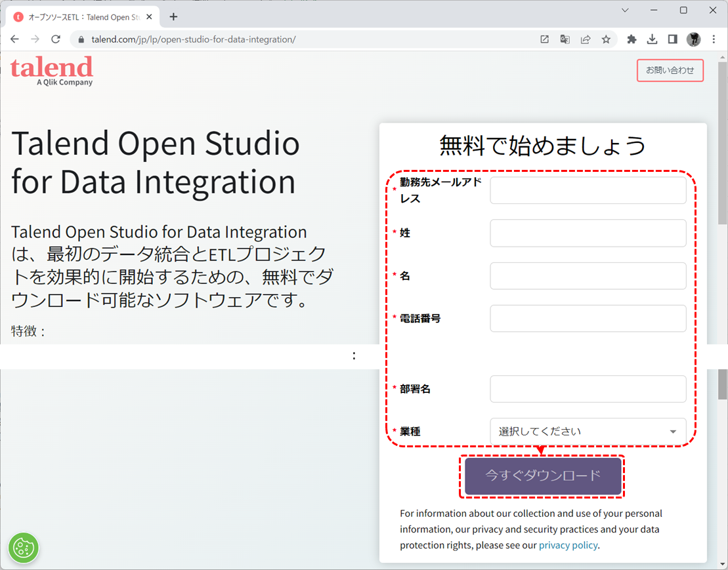Reload the page with refresh icon
The image size is (728, 570).
click(56, 39)
